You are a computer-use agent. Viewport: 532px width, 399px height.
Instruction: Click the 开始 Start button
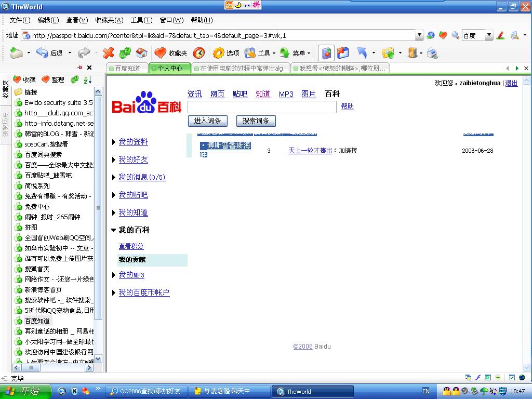click(25, 391)
